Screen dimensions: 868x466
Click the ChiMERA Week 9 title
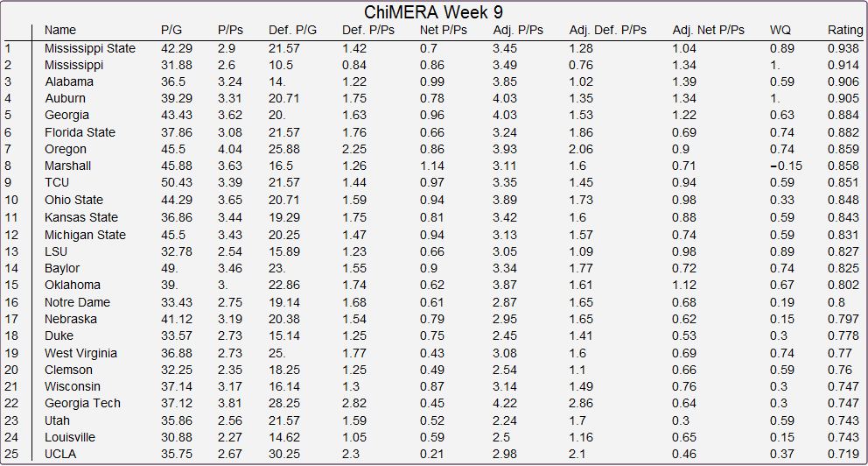click(x=433, y=12)
